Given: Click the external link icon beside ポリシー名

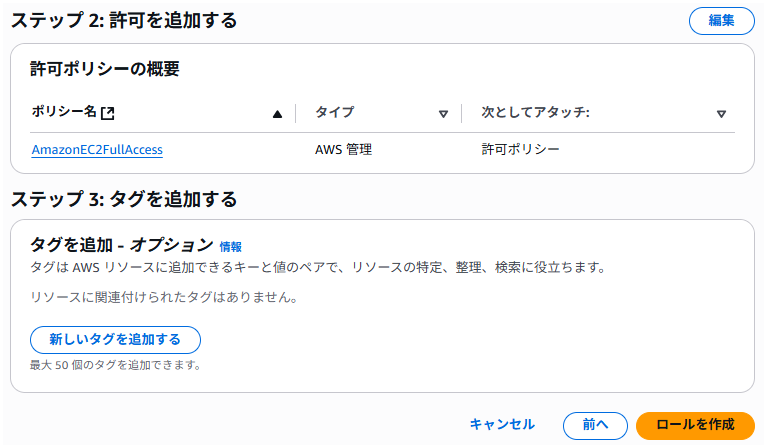Looking at the screenshot, I should 109,113.
